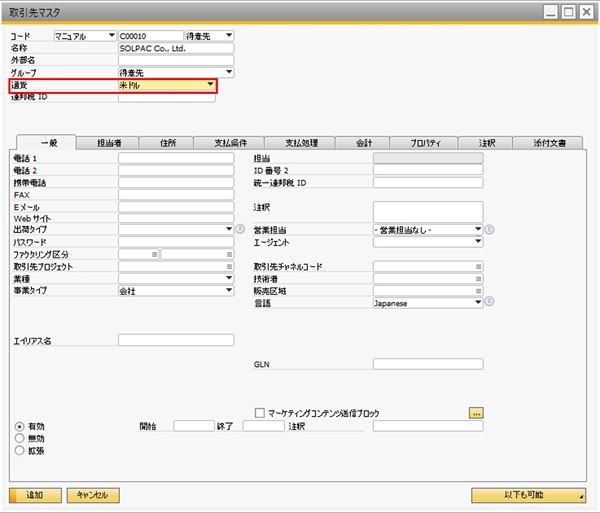The image size is (600, 513).
Task: Click the パスワード input field
Action: (176, 242)
